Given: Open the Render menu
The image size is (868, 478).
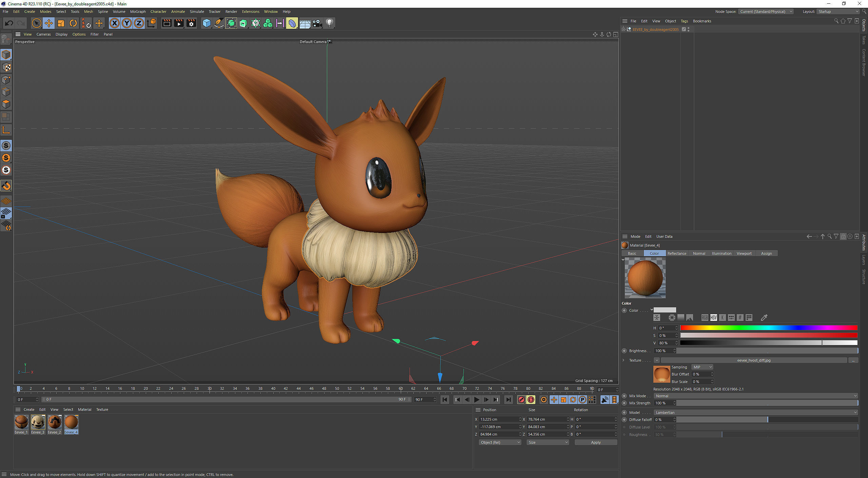Looking at the screenshot, I should 231,12.
